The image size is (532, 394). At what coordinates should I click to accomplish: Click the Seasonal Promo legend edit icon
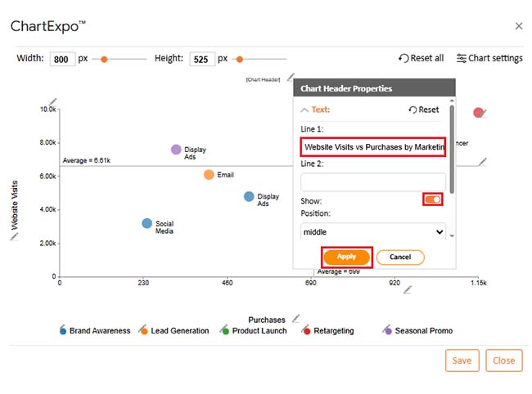[387, 327]
